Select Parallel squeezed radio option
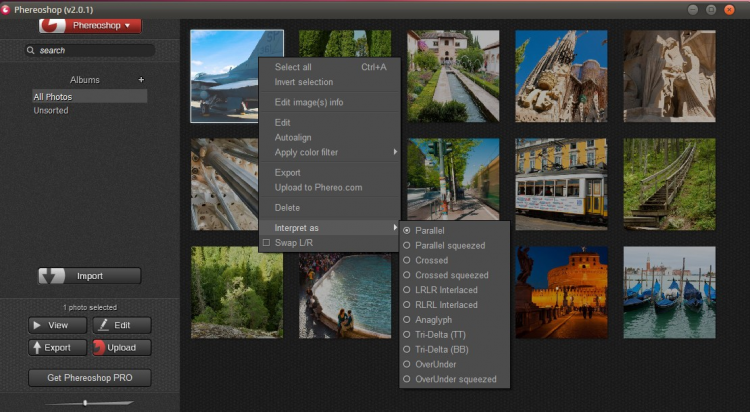 (407, 245)
